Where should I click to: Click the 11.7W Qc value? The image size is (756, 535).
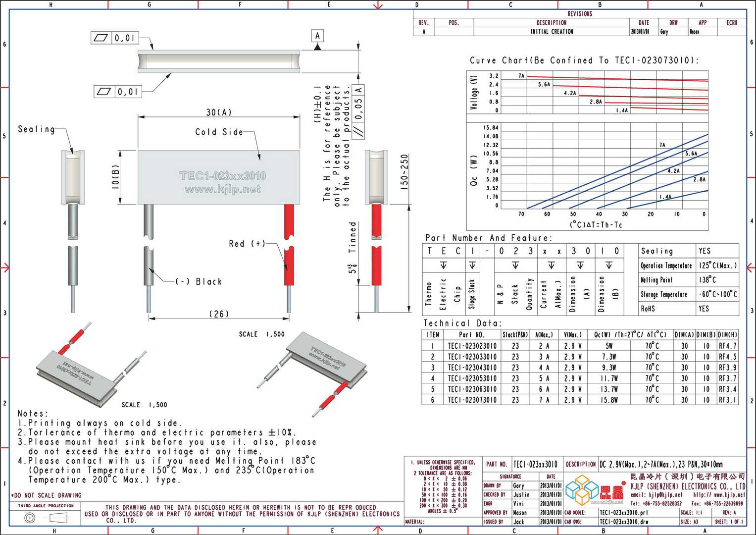tap(609, 378)
